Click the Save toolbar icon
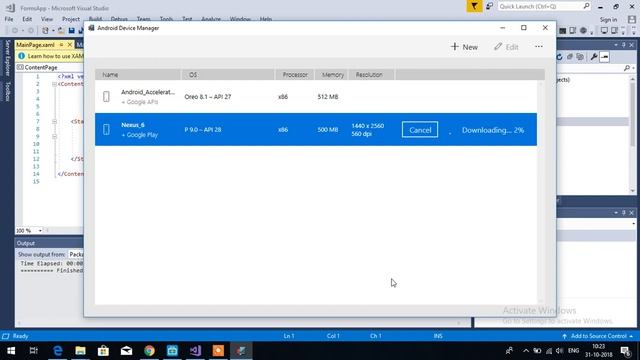The image size is (640, 360). (71, 31)
